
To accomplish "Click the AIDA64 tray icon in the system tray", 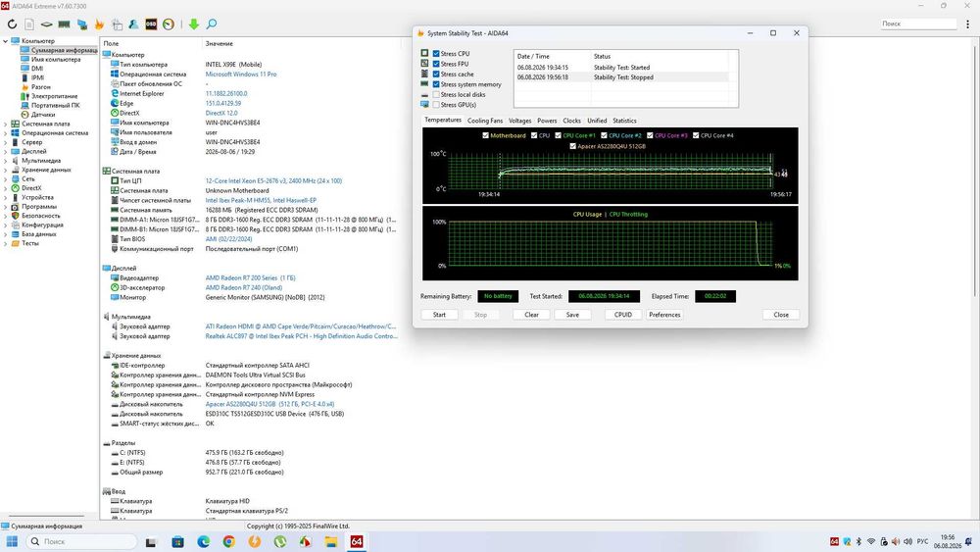I will 834,541.
